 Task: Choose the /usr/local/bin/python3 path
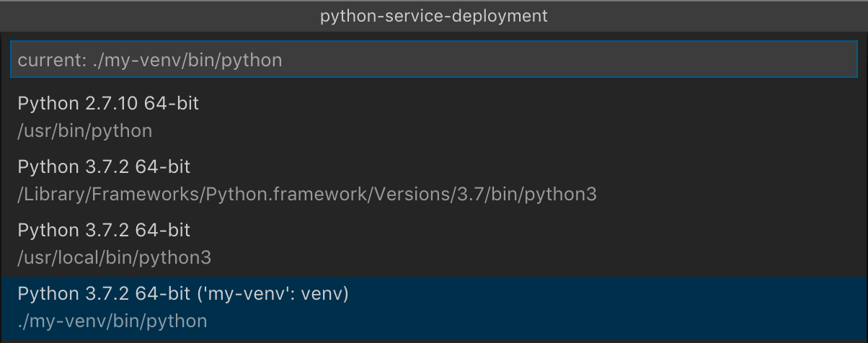click(115, 258)
